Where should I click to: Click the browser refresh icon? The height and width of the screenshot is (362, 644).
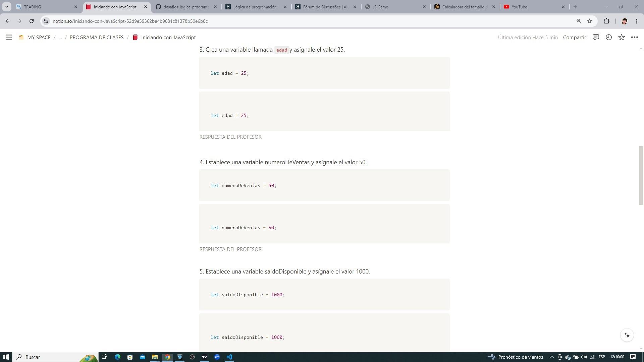coord(32,21)
